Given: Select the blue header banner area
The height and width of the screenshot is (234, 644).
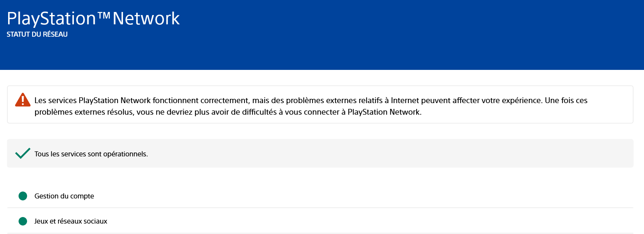Looking at the screenshot, I should pos(321,35).
